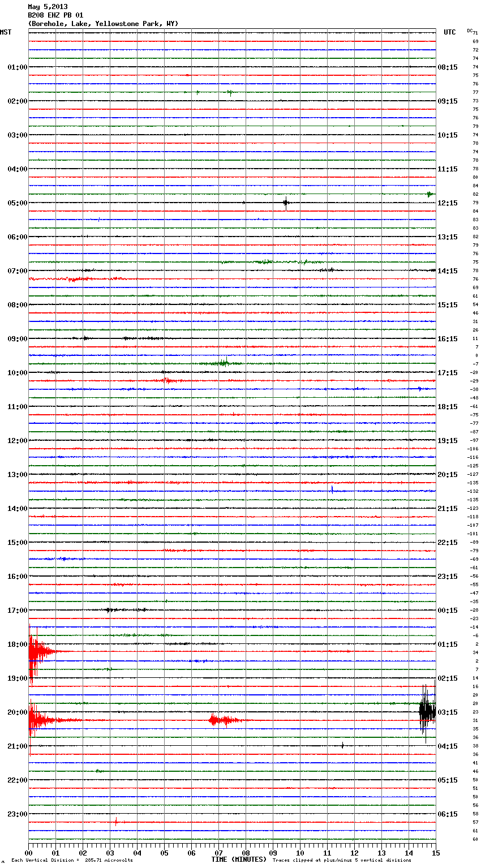Click the 15 minute axis tick label

coord(436,853)
